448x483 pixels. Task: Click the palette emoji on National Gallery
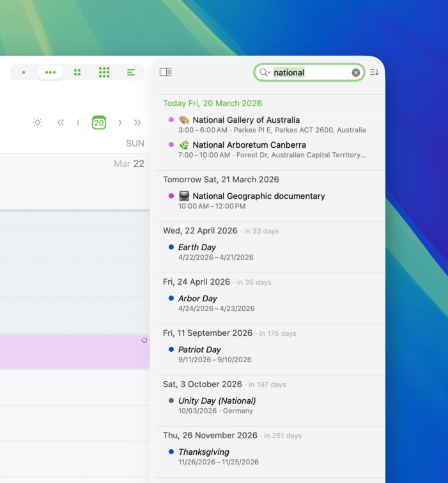[x=184, y=120]
